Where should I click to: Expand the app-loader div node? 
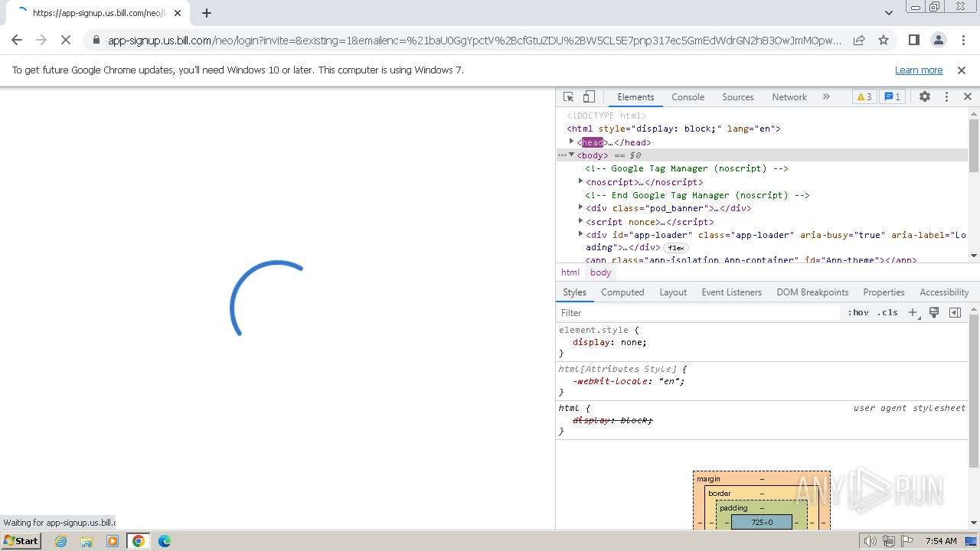point(580,234)
